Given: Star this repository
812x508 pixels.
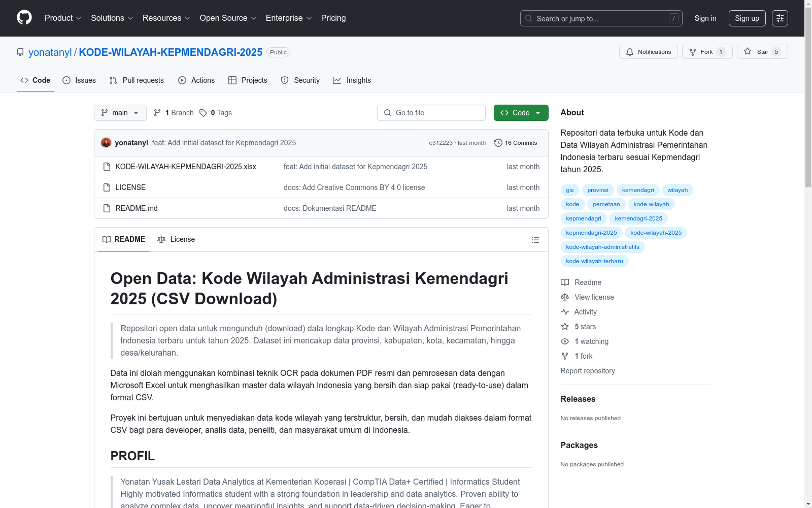Looking at the screenshot, I should (x=762, y=52).
